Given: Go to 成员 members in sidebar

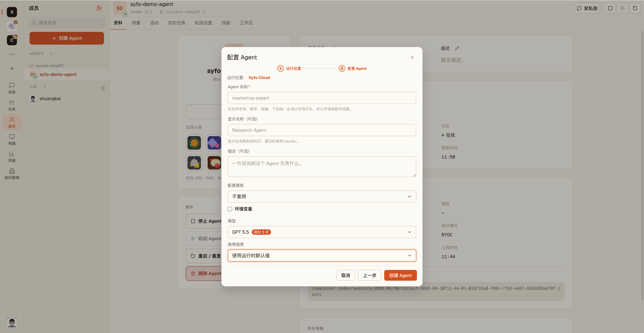Looking at the screenshot, I should coord(12,123).
